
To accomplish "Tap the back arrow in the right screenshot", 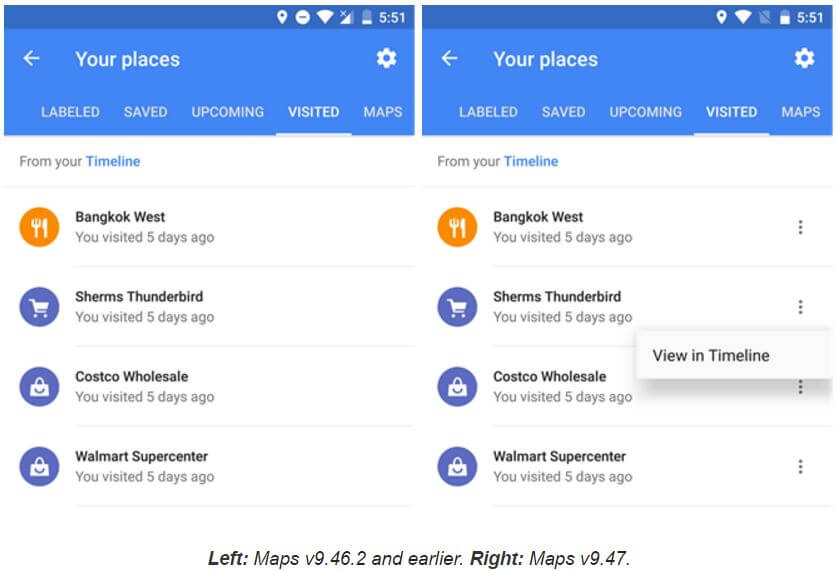I will [450, 59].
